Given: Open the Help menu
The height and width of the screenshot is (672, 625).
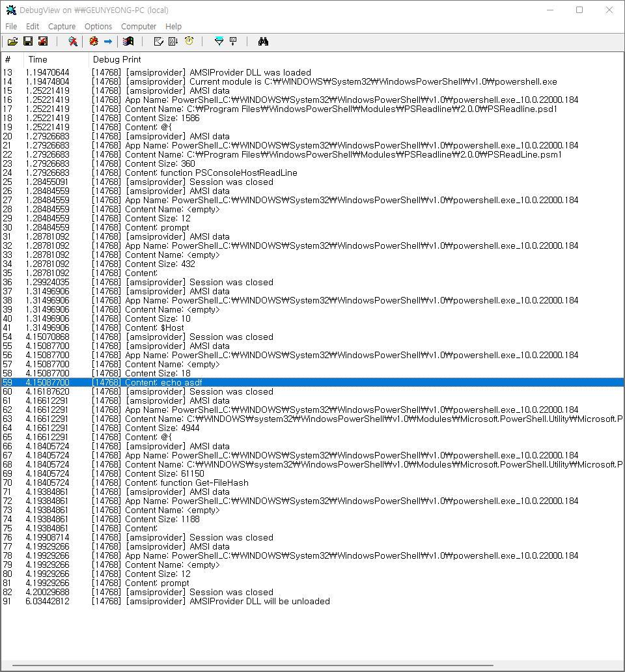Looking at the screenshot, I should [173, 27].
